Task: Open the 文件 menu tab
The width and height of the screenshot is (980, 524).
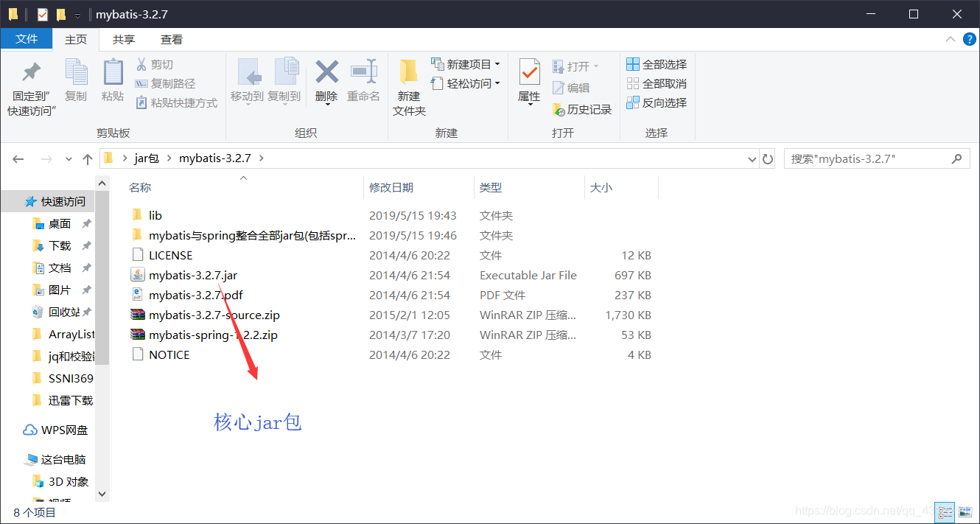Action: [27, 39]
